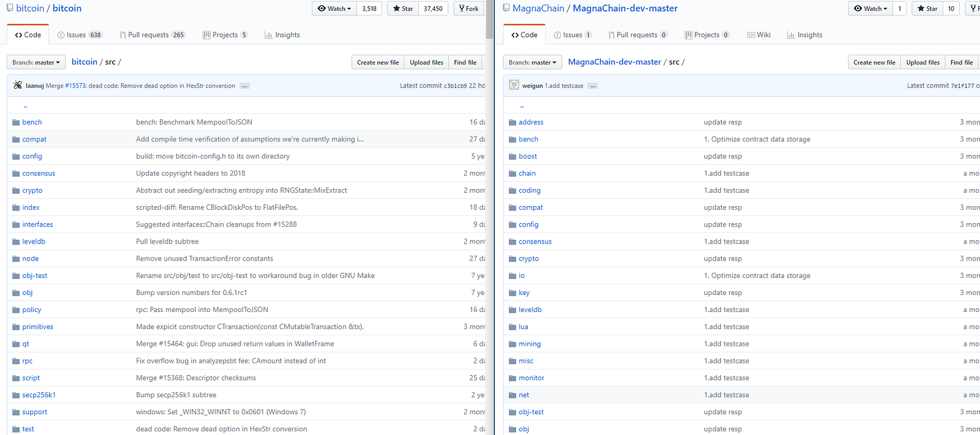Click the folder icon next to secp256k1

tap(16, 395)
